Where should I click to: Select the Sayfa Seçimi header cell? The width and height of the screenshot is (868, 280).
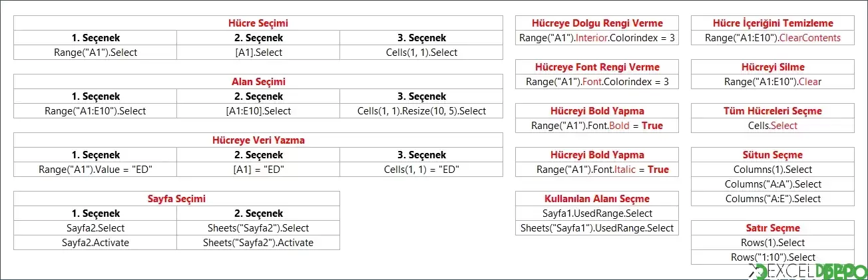(x=176, y=199)
